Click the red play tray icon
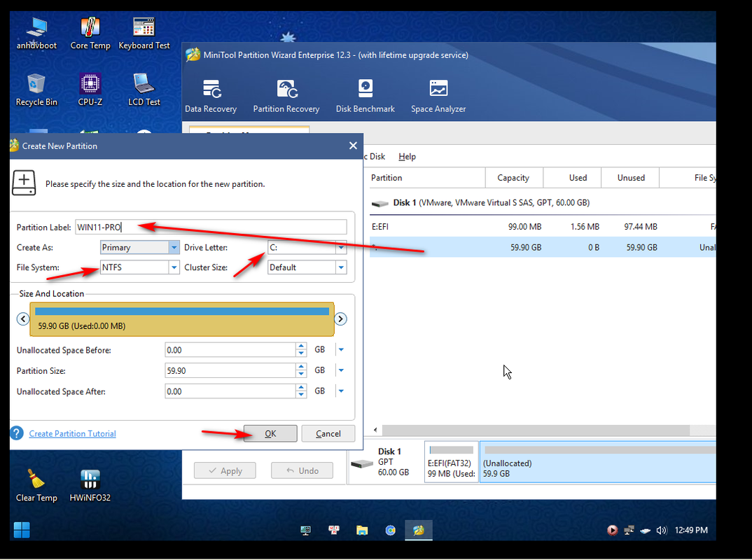 [613, 531]
